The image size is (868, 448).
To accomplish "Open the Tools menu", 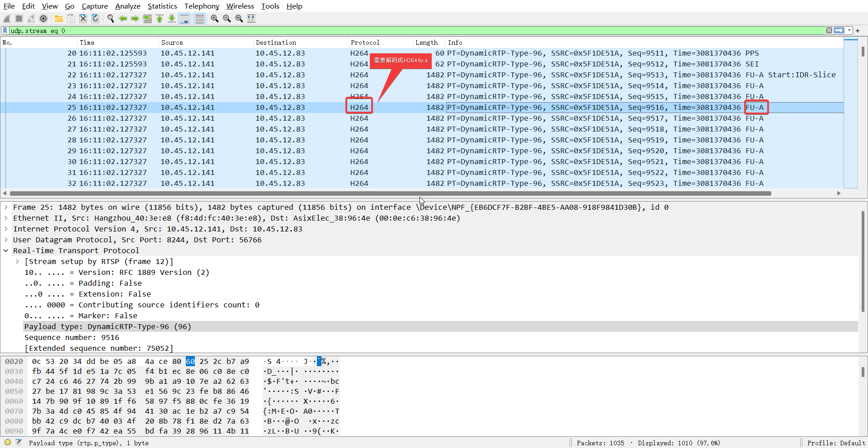I will pos(270,6).
